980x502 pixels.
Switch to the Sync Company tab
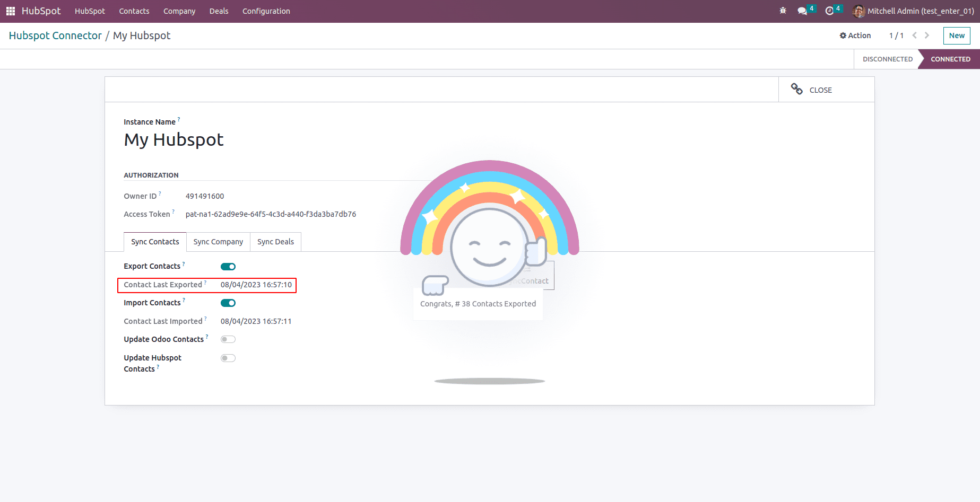[218, 242]
